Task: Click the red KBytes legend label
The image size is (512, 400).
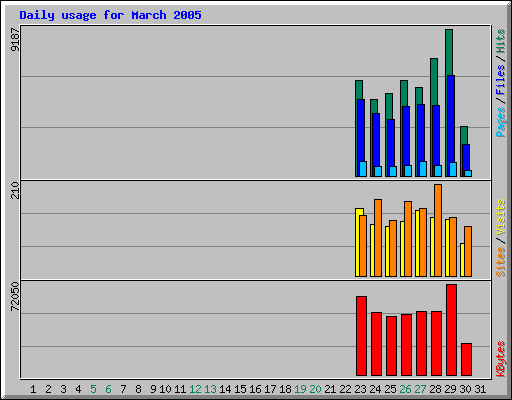Action: [500, 359]
